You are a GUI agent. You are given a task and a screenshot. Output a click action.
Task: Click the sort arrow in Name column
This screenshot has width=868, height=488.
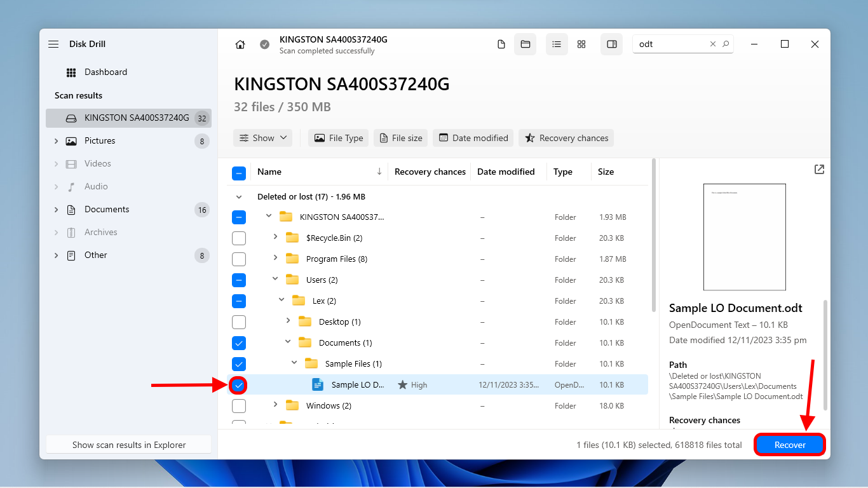(x=379, y=172)
